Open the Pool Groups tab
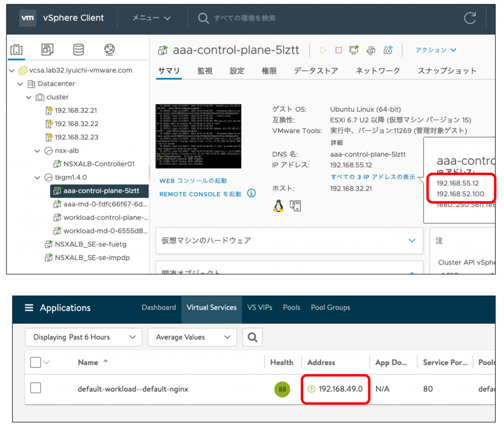The image size is (504, 428). [x=330, y=308]
